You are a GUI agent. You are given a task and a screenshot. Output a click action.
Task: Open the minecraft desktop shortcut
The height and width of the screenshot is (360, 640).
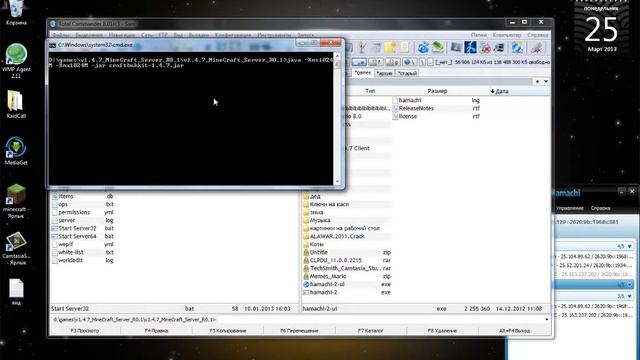click(16, 201)
